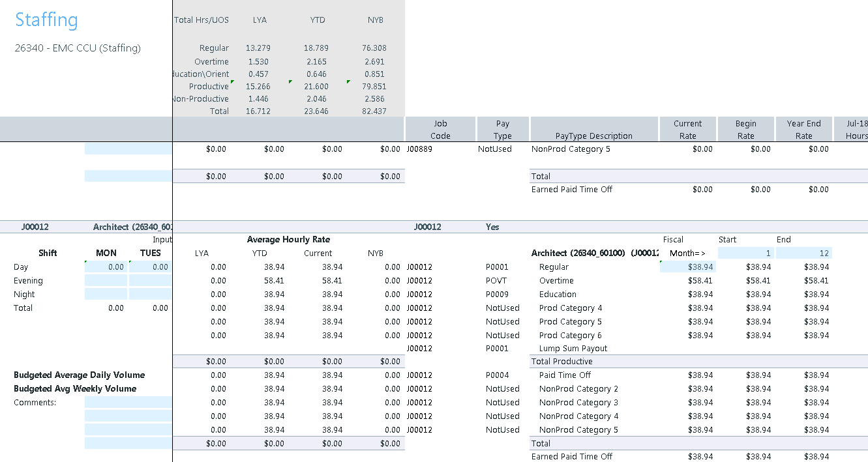Screen dimensions: 868x462
Task: Click the Start month field showing 1
Action: pyautogui.click(x=745, y=253)
